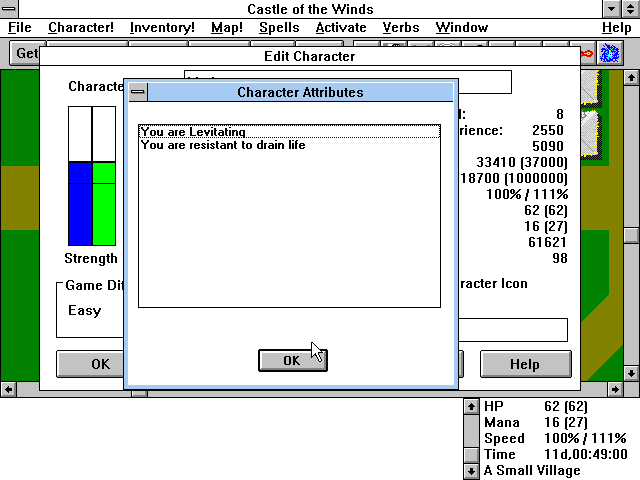This screenshot has height=480, width=640.
Task: Select the 'You are Levitating' list entry
Action: [x=289, y=131]
